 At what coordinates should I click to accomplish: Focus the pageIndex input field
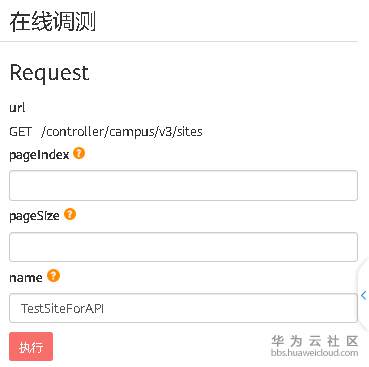[183, 186]
